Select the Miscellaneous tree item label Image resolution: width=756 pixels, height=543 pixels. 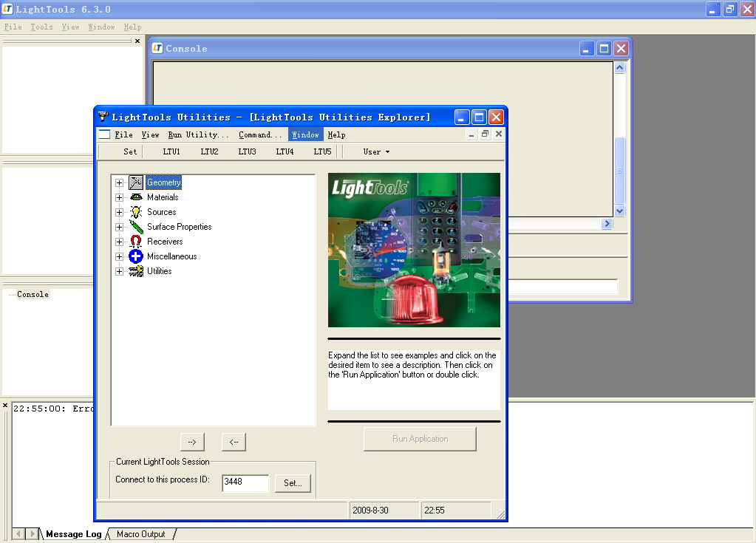click(172, 257)
